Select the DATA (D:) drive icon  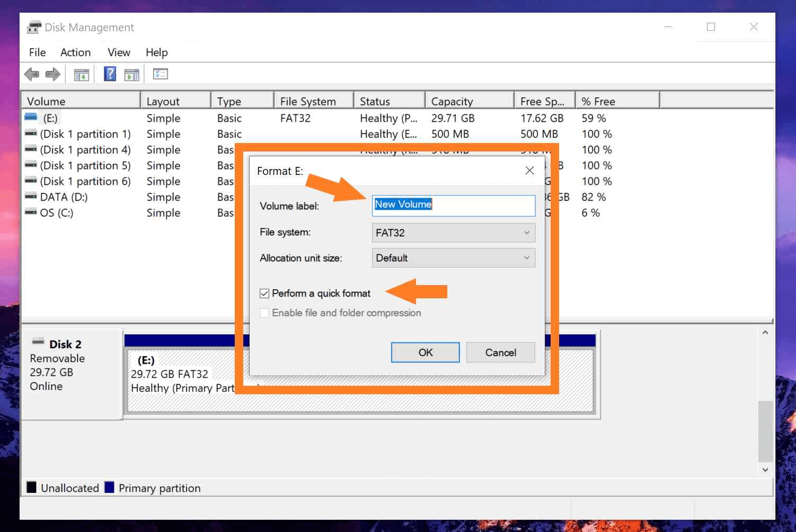pos(31,197)
